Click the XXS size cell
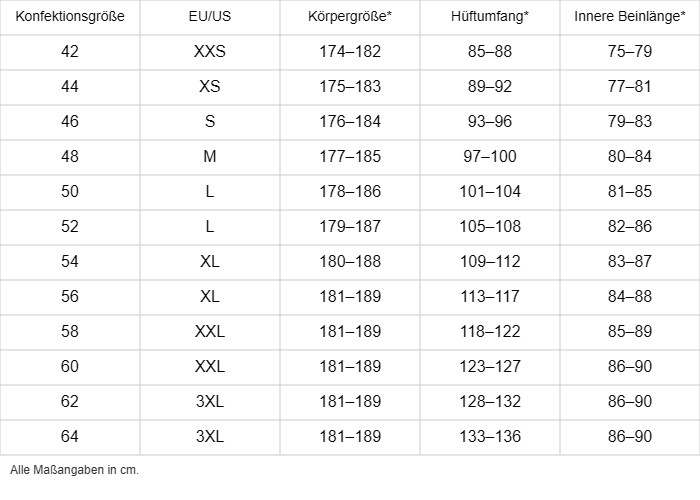Screen dimensions: 700x500 [210, 52]
